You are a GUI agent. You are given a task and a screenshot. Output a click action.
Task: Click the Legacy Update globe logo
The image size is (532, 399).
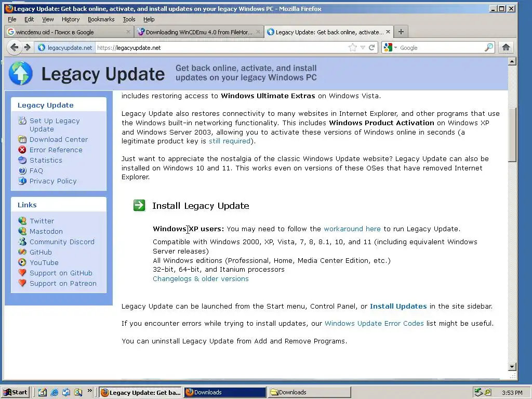click(21, 73)
